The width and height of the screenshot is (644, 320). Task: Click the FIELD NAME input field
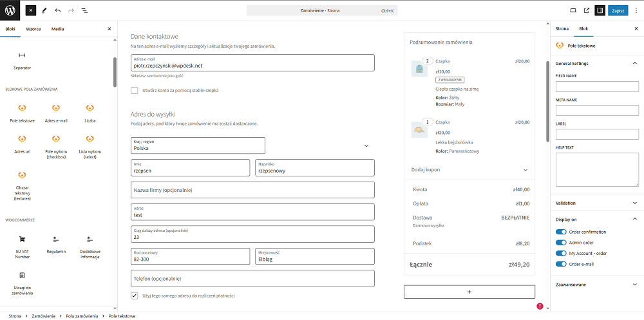click(x=597, y=86)
